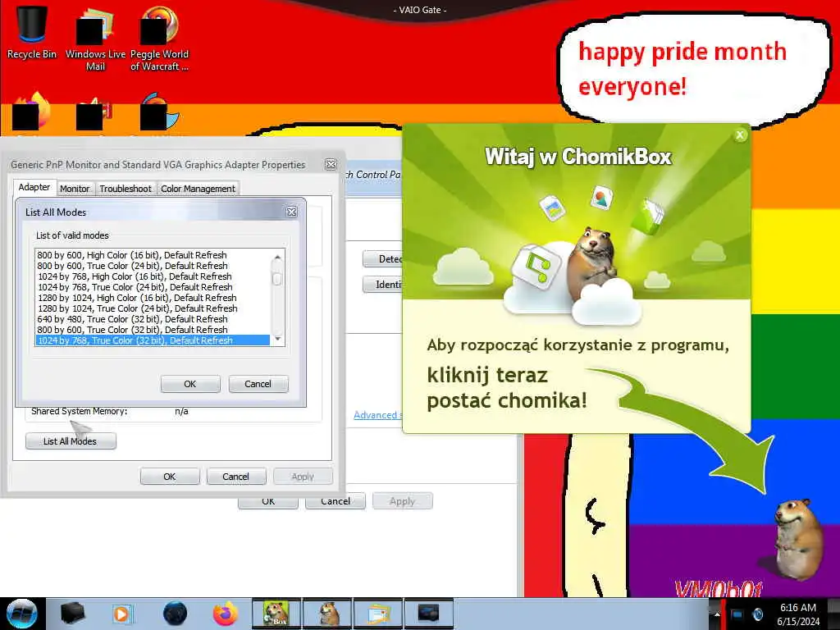This screenshot has height=630, width=840.
Task: Select 640 by 480 True Color 32 bit mode
Action: [x=152, y=319]
